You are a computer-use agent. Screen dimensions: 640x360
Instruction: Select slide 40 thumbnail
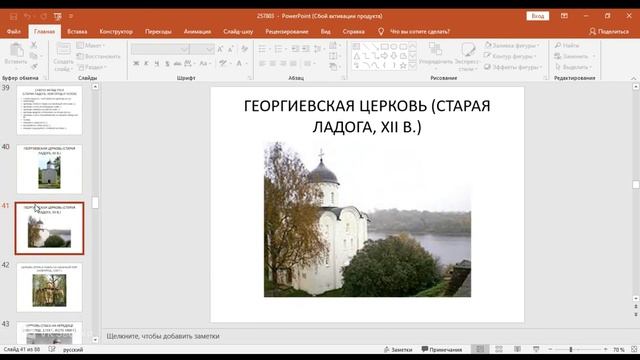tap(49, 169)
